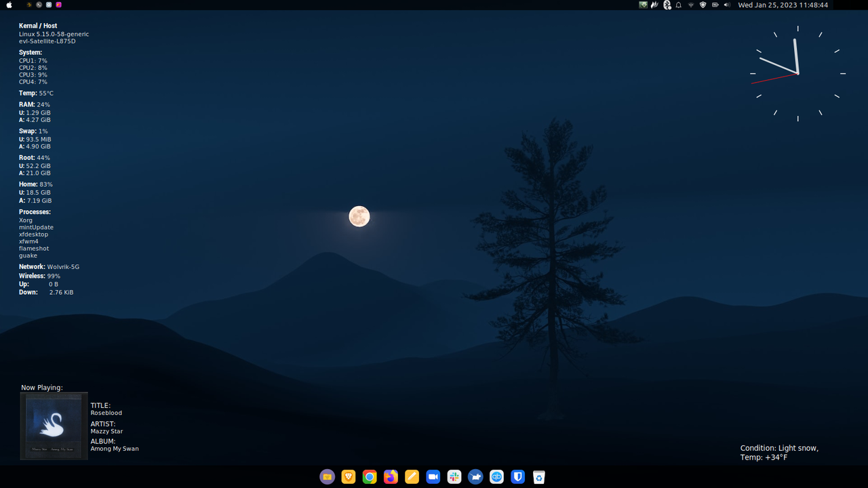Click the airplane icon in top panel

point(29,5)
